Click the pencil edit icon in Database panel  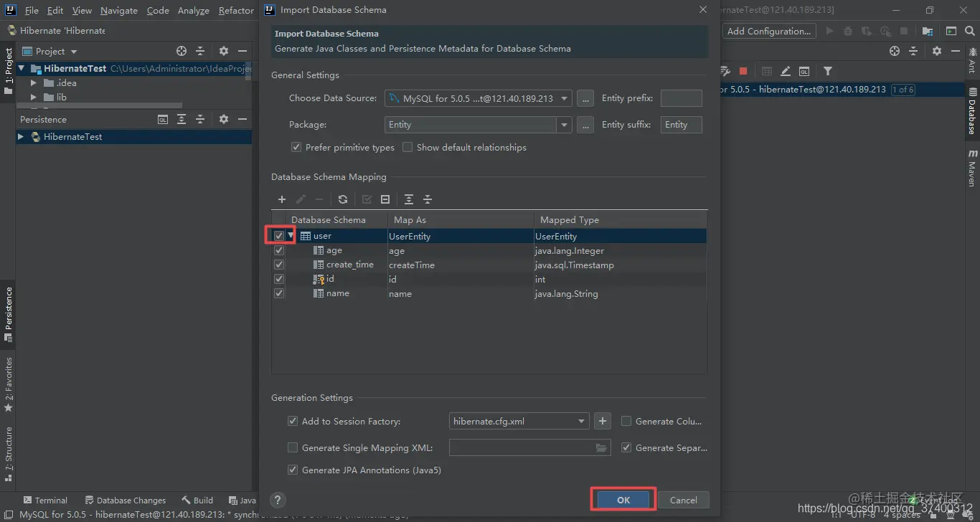(786, 71)
